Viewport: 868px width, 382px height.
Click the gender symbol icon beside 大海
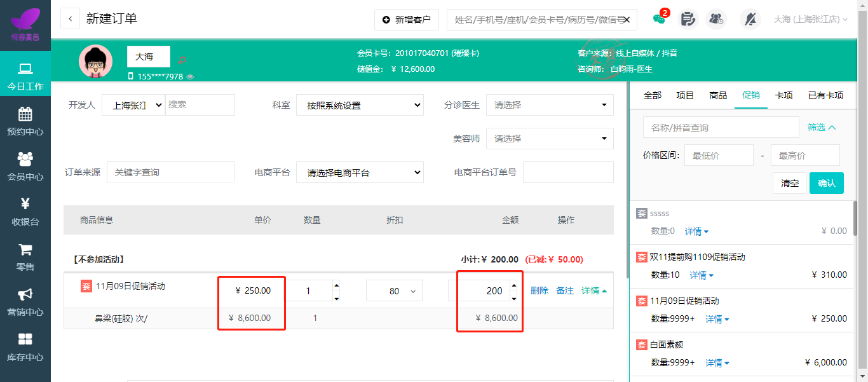pos(182,60)
